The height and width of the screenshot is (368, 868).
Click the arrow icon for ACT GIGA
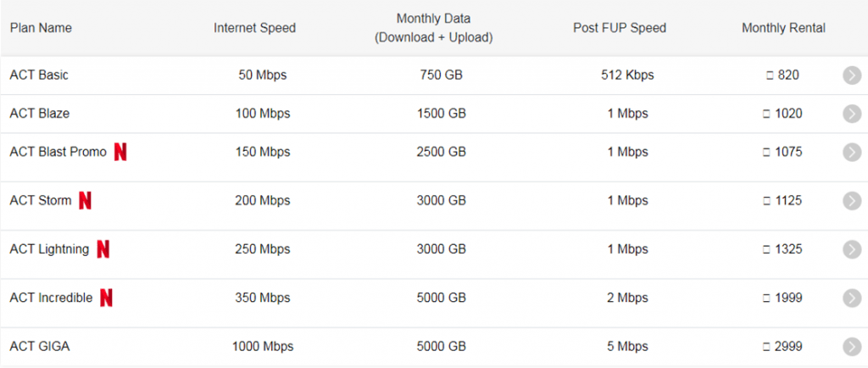tap(852, 347)
